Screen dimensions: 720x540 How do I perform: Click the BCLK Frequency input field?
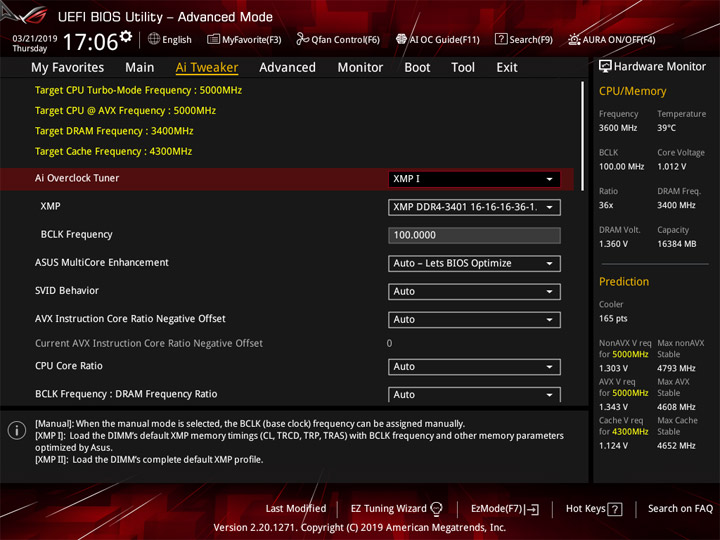point(474,235)
